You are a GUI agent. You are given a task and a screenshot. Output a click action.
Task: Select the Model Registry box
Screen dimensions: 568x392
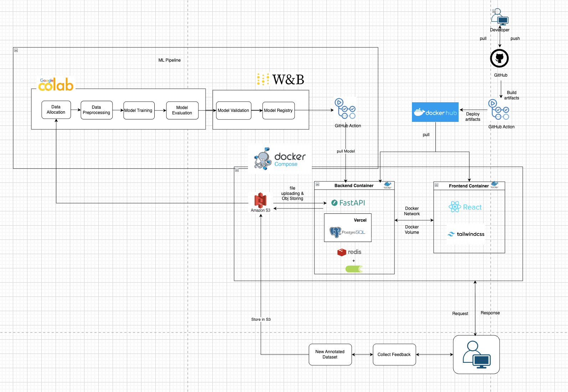point(279,110)
